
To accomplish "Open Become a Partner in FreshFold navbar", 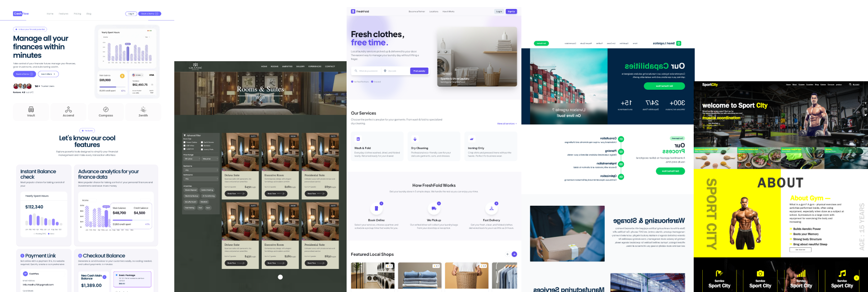I will coord(417,11).
